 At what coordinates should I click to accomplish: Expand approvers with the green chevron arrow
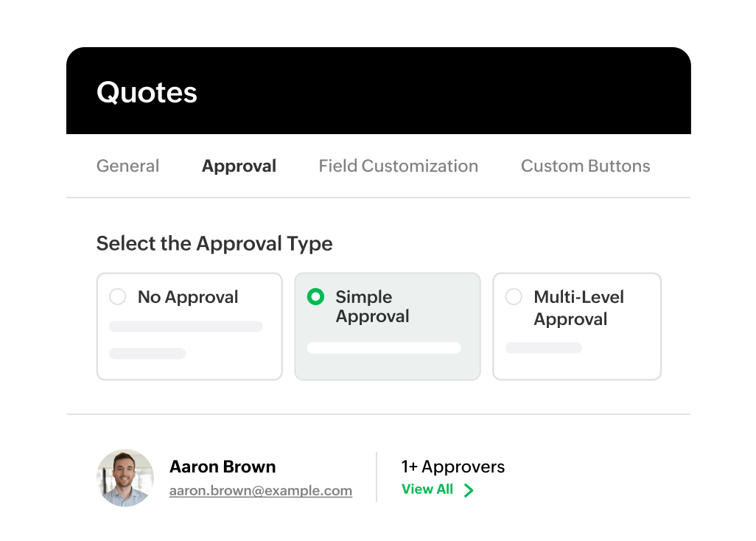[469, 490]
